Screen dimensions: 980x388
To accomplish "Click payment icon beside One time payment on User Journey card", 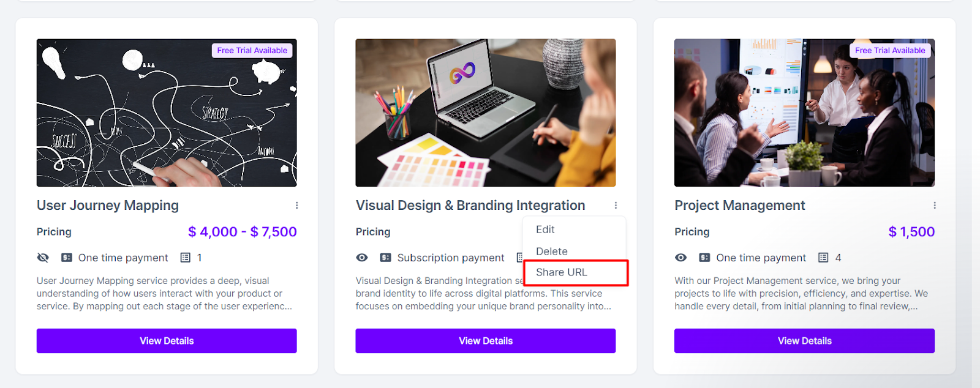I will pyautogui.click(x=67, y=258).
